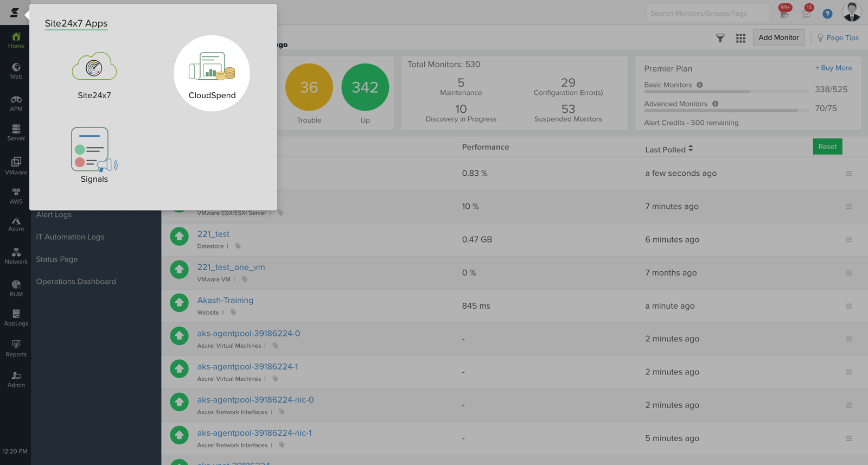This screenshot has width=868, height=465.
Task: Open row menu for 221_test_one_vm
Action: click(849, 273)
